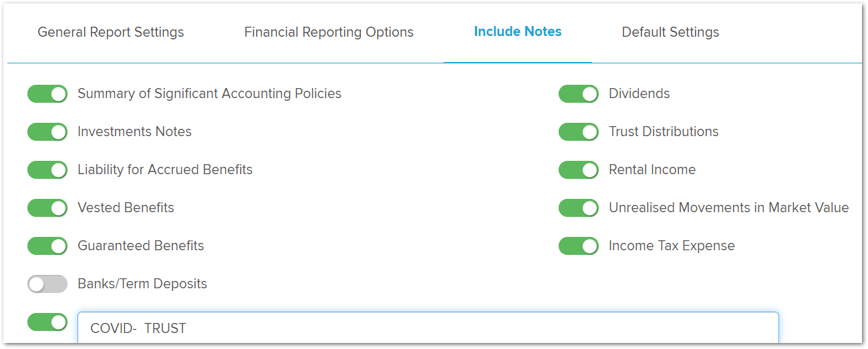The image size is (868, 349).
Task: Disable the Dividends note toggle
Action: click(579, 94)
